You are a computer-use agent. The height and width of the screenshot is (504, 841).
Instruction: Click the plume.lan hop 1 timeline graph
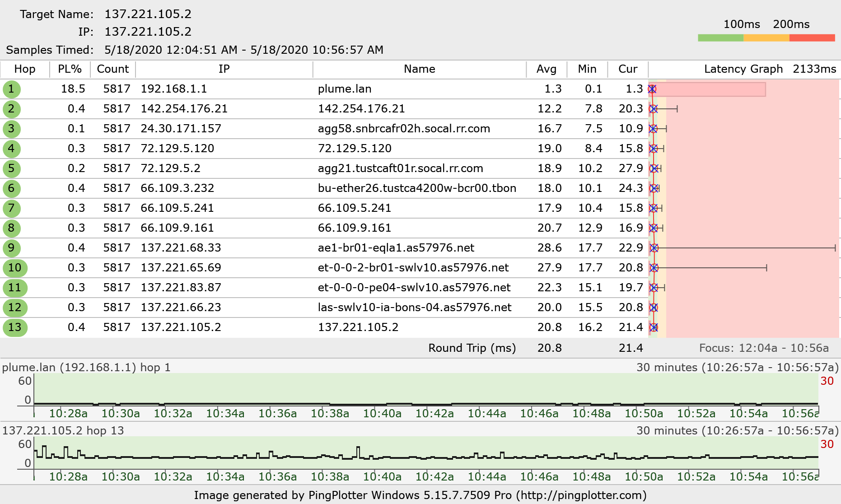(426, 389)
